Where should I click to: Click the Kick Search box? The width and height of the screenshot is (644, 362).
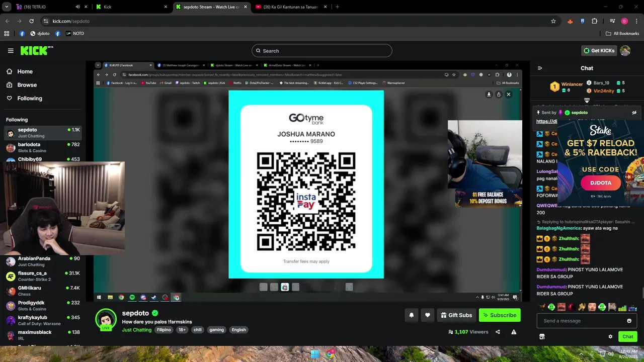(x=322, y=51)
